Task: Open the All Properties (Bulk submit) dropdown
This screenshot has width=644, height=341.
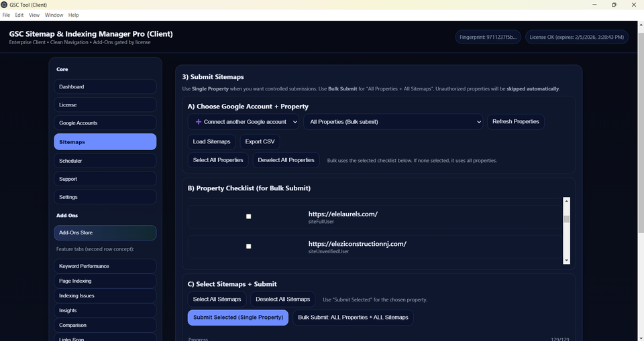Action: [x=394, y=122]
